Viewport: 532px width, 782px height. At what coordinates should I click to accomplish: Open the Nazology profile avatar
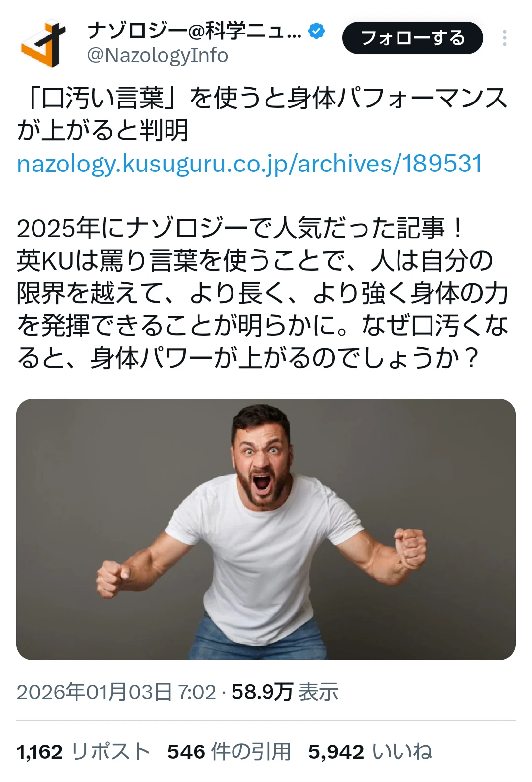pyautogui.click(x=43, y=43)
